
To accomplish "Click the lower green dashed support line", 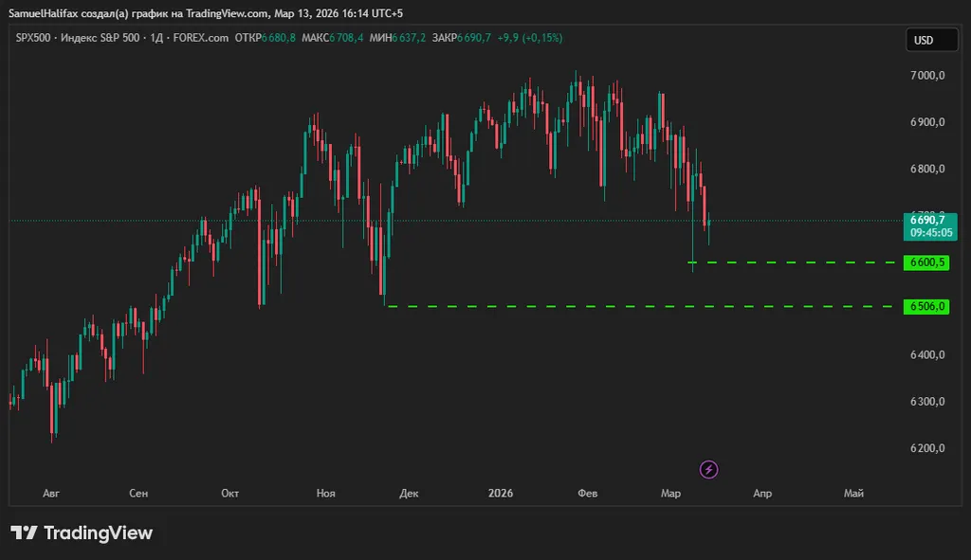I will (635, 306).
